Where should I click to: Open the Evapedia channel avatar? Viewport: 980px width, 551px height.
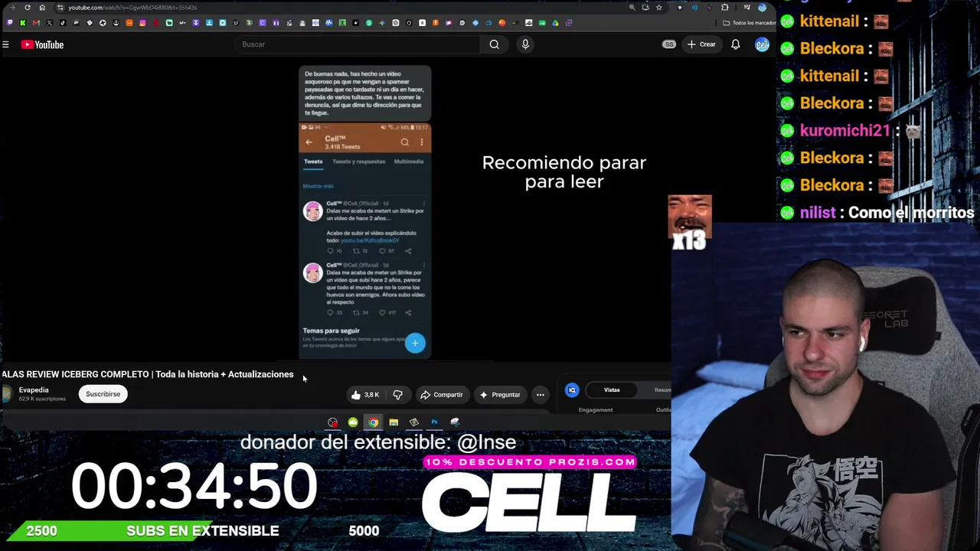coord(7,394)
